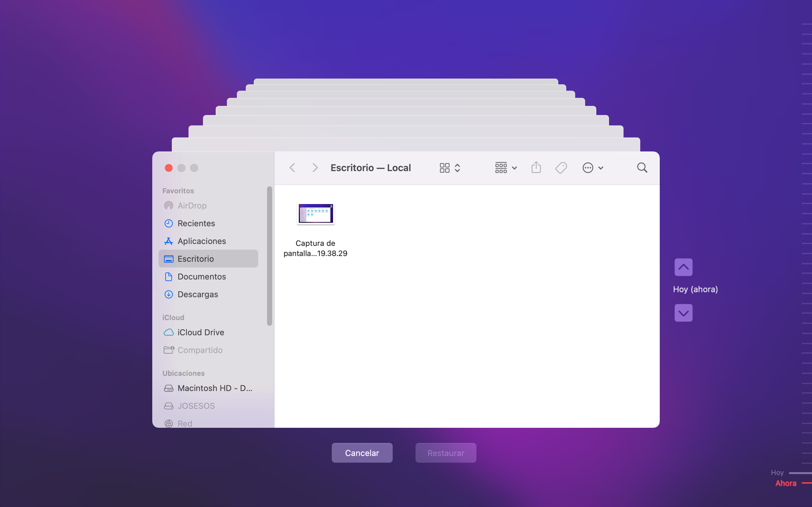The height and width of the screenshot is (507, 812).
Task: Move to newer backup with down arrow
Action: click(683, 313)
